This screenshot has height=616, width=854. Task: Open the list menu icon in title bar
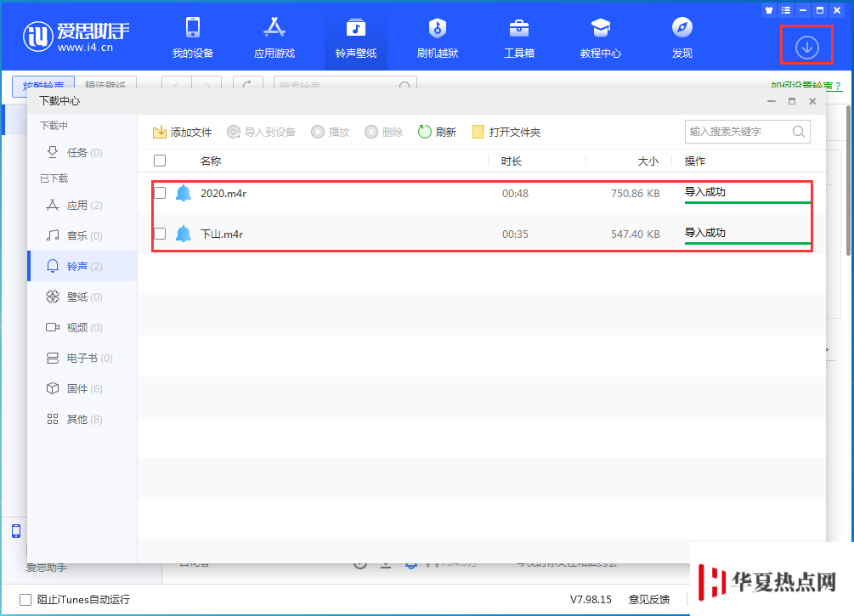click(x=785, y=10)
